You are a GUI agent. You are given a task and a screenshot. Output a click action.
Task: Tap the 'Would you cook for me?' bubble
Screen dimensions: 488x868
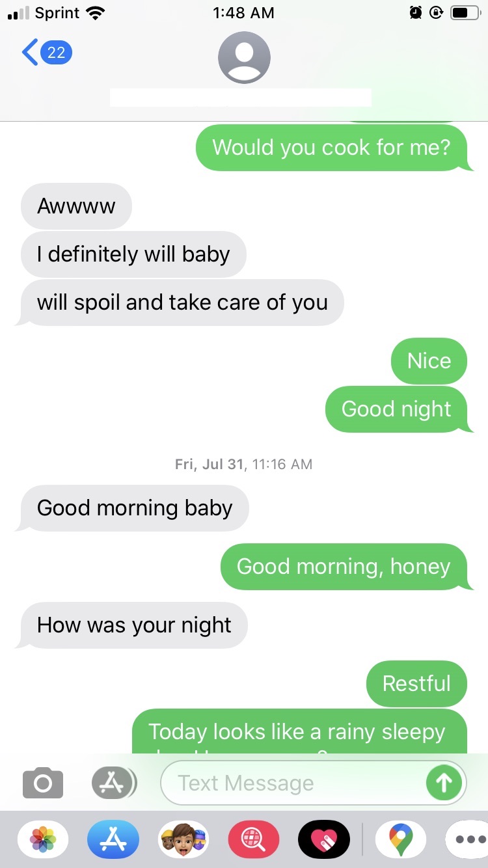click(x=332, y=148)
